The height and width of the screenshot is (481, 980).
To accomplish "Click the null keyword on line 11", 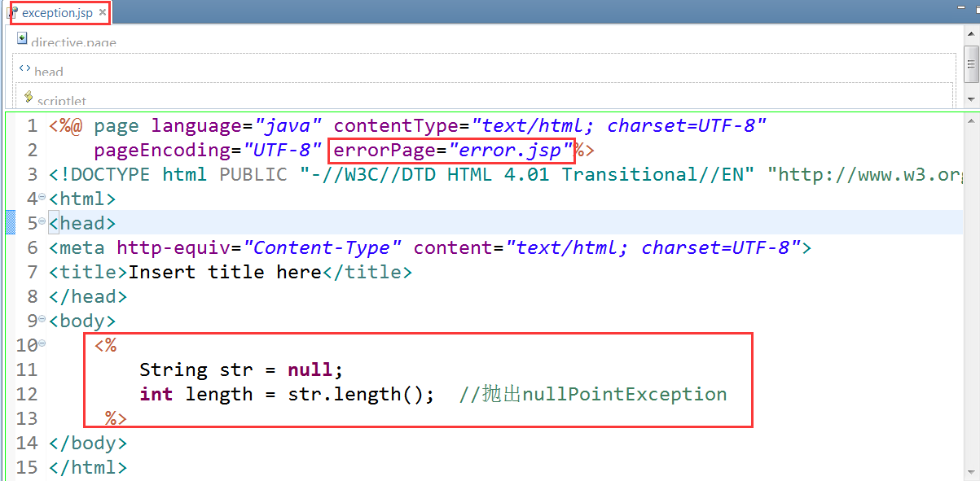I will 310,370.
